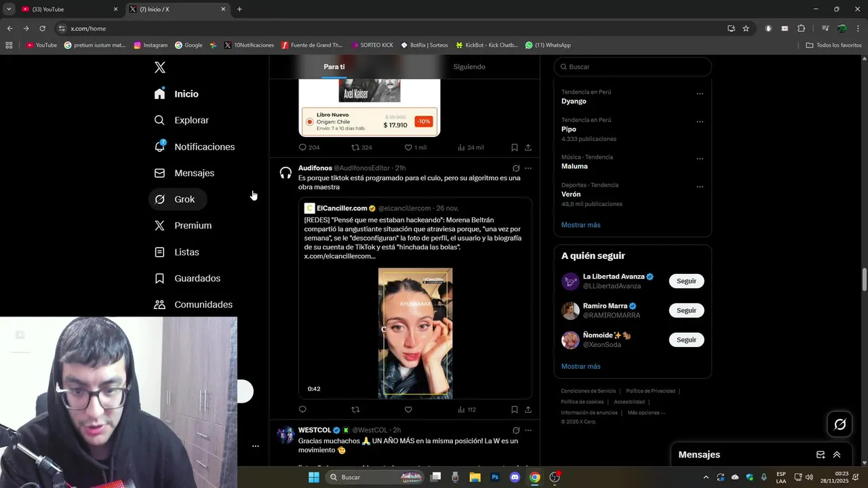Image resolution: width=868 pixels, height=488 pixels.
Task: Open options for the Dyango trend
Action: tap(700, 94)
